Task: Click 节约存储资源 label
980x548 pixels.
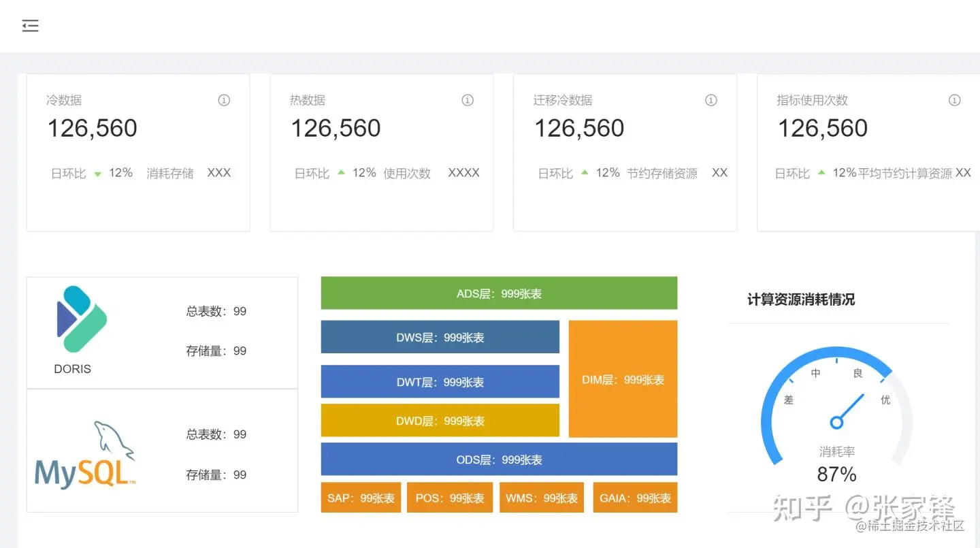Action: tap(662, 174)
